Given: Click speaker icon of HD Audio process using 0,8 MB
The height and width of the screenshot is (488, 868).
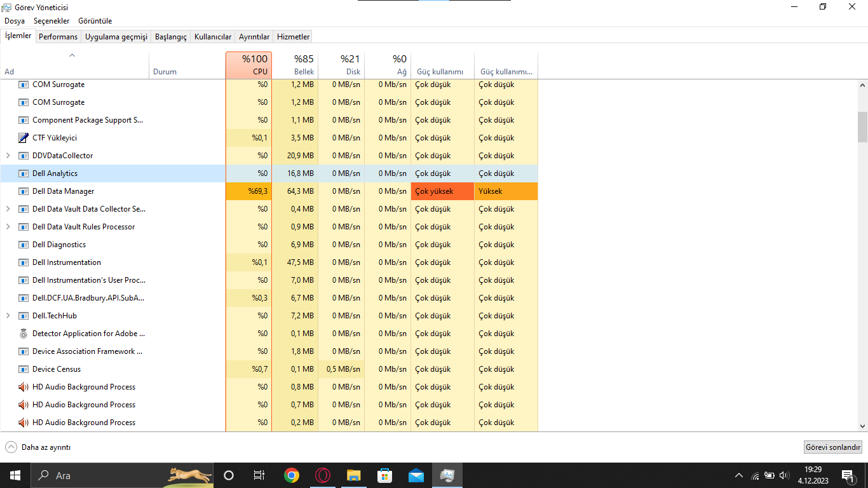Looking at the screenshot, I should pyautogui.click(x=24, y=387).
